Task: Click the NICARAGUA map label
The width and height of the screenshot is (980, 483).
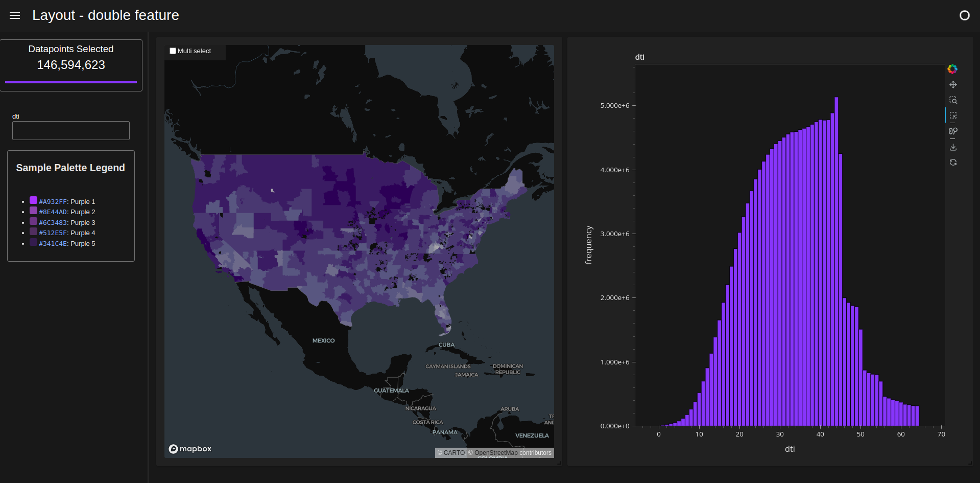Action: coord(420,408)
